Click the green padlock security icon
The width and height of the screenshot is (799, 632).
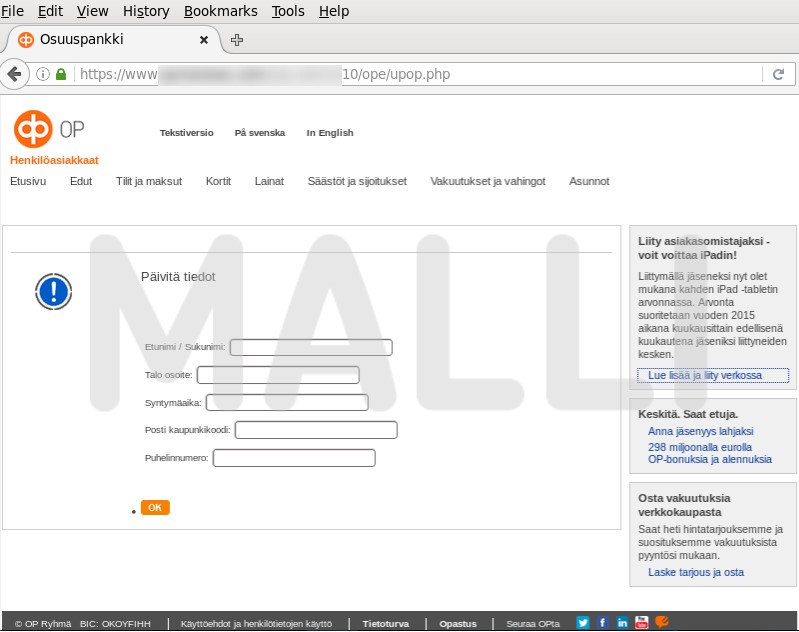[x=61, y=74]
